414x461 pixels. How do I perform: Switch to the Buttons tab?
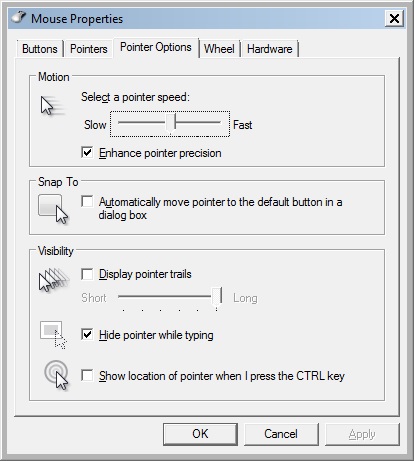40,49
